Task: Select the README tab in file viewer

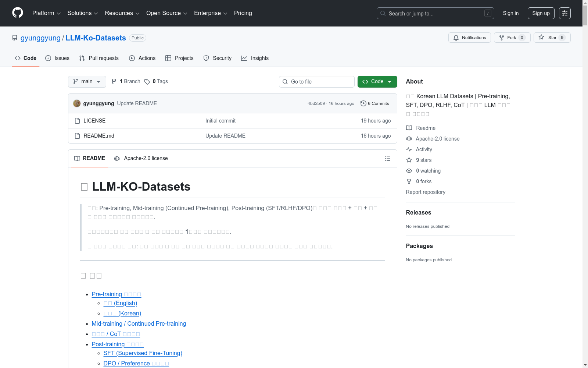Action: coord(90,159)
